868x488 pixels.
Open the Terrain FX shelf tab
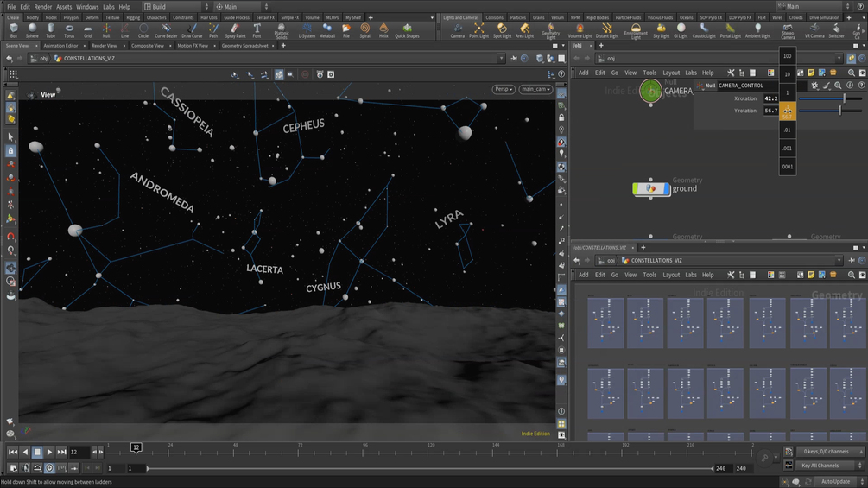[x=265, y=17]
